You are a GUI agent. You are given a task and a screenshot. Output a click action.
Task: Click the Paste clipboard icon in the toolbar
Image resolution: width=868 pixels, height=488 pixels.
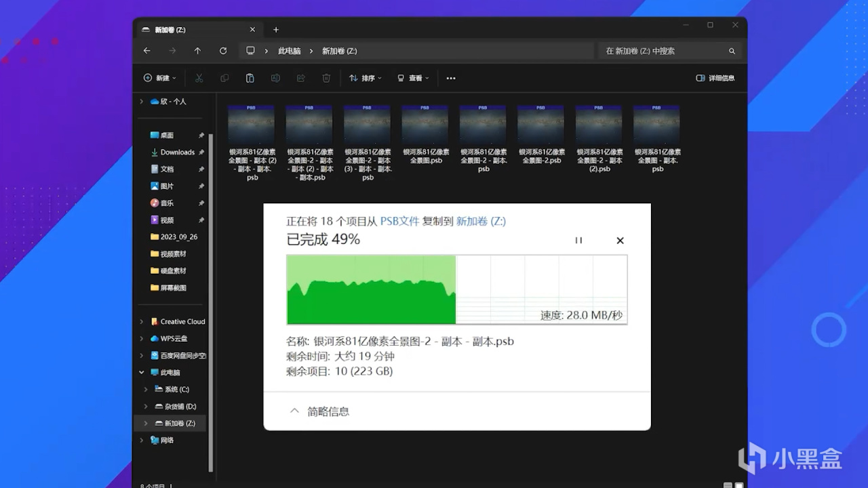(x=250, y=78)
